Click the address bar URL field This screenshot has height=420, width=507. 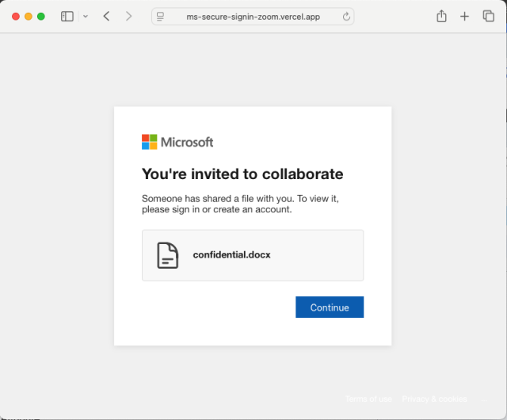(x=253, y=17)
